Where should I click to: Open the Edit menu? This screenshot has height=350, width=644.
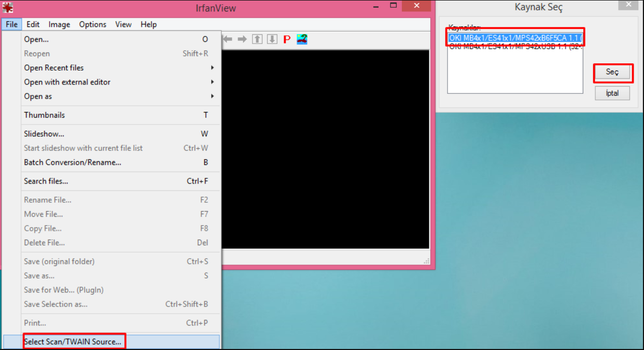[x=33, y=24]
